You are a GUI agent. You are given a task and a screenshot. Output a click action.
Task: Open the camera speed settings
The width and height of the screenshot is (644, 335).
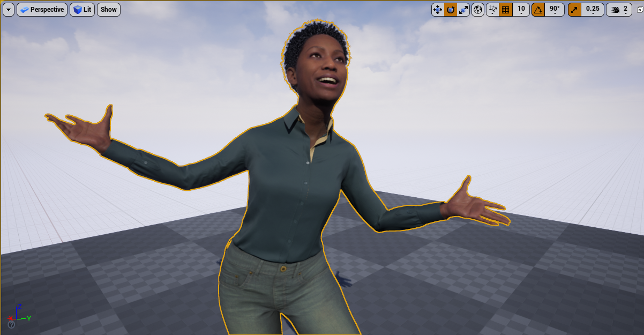tap(616, 9)
